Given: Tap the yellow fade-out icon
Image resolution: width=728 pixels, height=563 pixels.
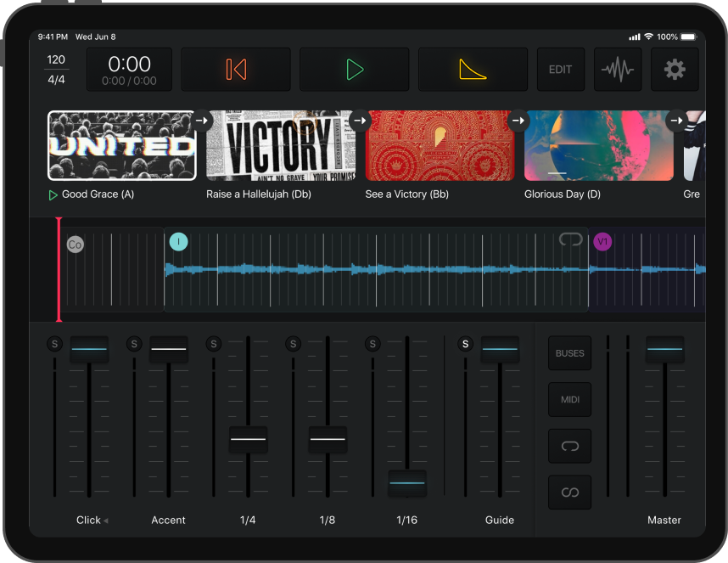Looking at the screenshot, I should pos(473,70).
